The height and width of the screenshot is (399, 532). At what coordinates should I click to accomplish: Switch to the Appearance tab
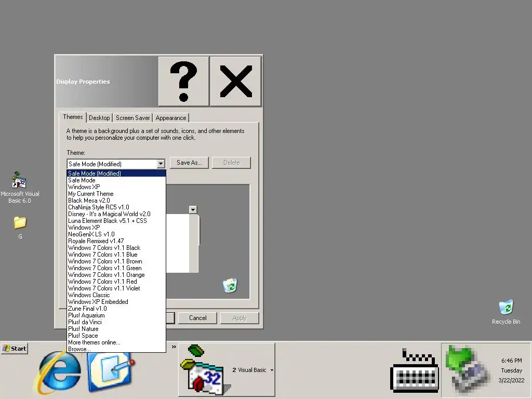tap(170, 118)
